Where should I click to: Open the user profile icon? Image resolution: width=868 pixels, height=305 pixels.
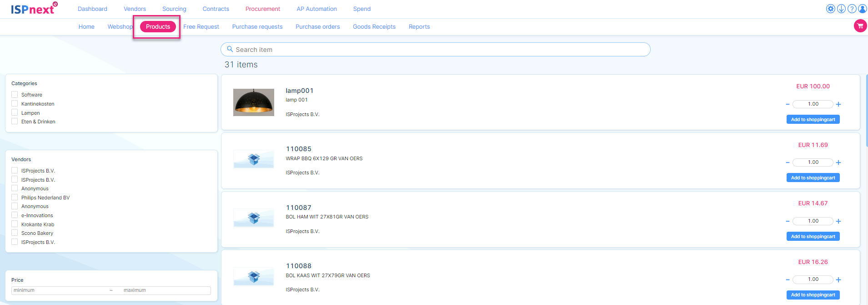coord(862,9)
